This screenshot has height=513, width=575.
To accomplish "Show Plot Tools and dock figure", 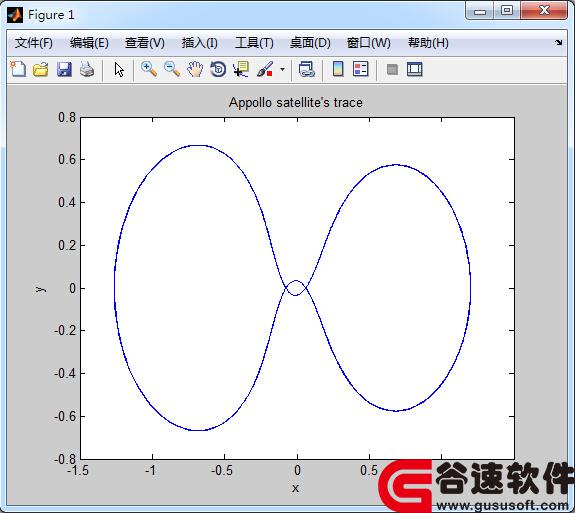I will point(415,69).
